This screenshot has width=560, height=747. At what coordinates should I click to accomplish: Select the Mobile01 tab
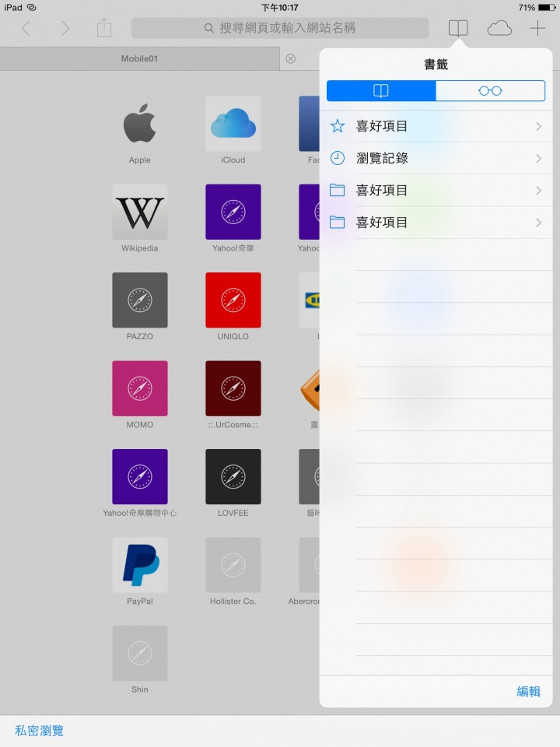[x=139, y=58]
